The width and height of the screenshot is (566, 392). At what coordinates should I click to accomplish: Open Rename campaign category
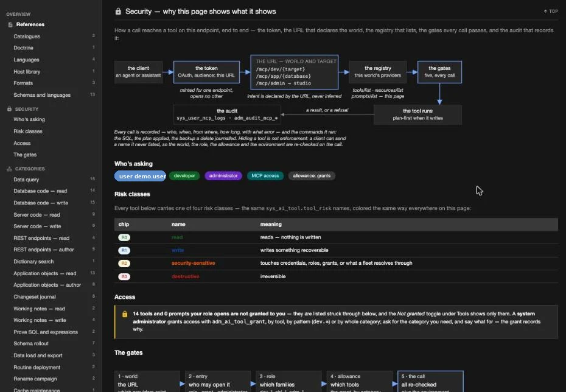(35, 379)
